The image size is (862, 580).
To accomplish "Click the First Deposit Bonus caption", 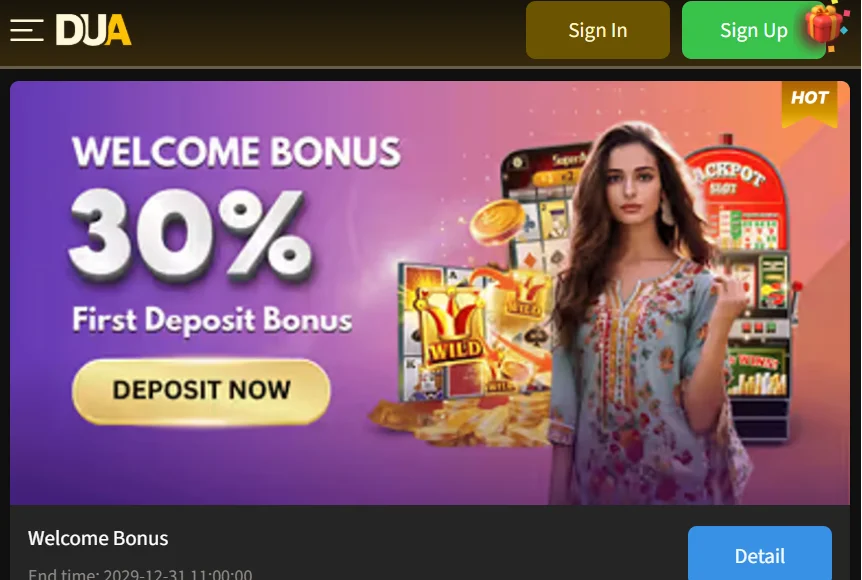I will 212,319.
